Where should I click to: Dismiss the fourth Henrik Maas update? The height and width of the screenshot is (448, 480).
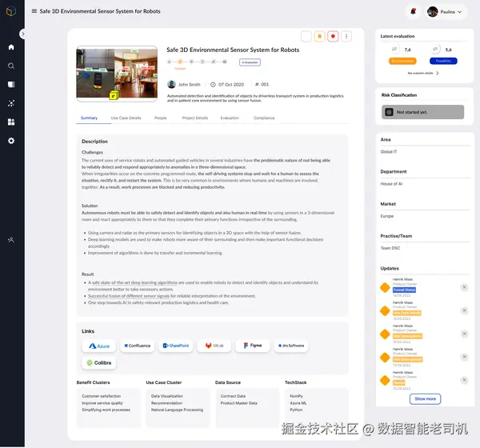464,357
